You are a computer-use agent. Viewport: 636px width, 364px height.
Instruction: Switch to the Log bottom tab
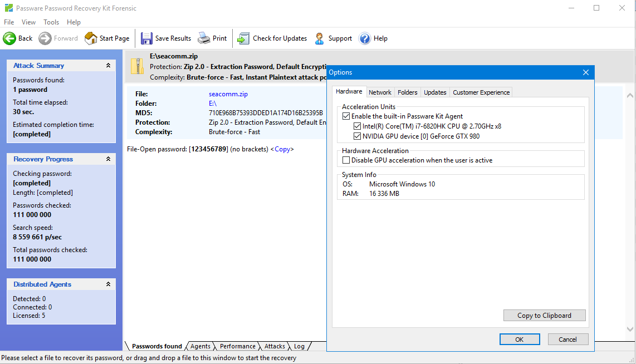(x=299, y=347)
